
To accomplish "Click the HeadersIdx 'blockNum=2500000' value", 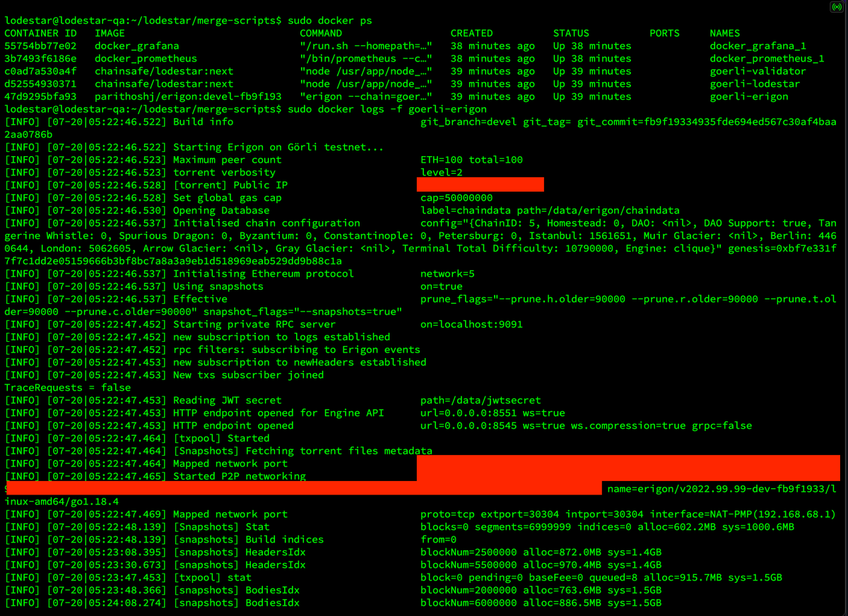I will (469, 553).
